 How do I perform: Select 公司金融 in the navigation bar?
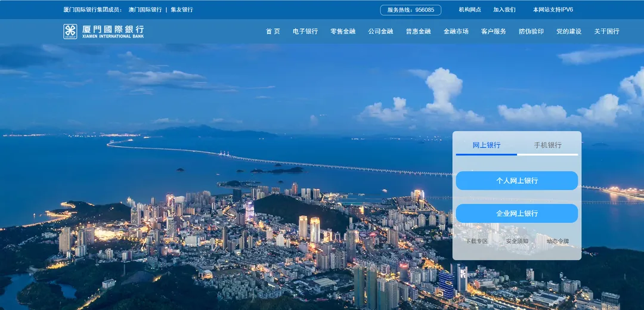pyautogui.click(x=380, y=31)
